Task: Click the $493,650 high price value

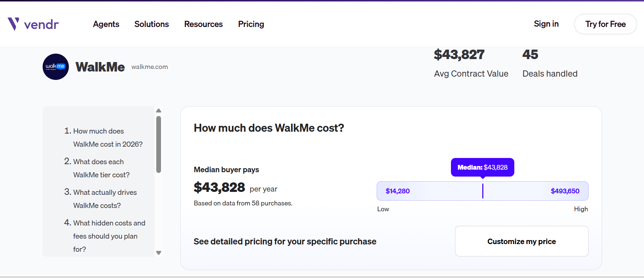Action: pyautogui.click(x=565, y=191)
